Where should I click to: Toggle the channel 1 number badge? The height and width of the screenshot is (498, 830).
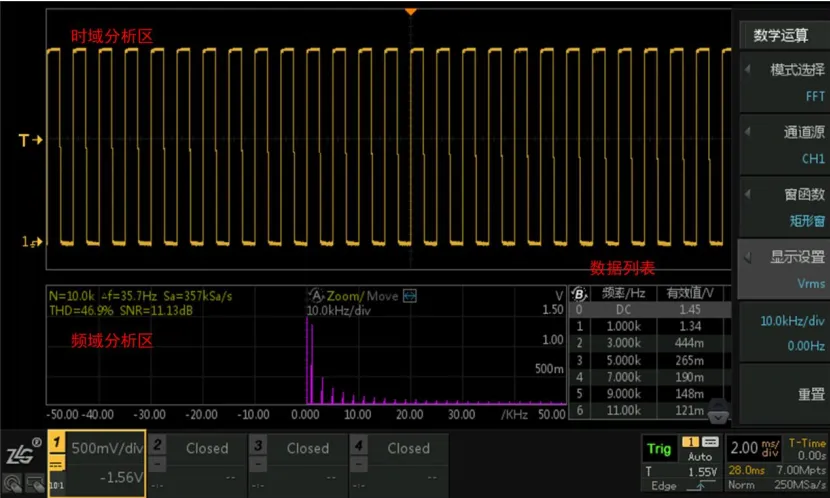coord(57,442)
